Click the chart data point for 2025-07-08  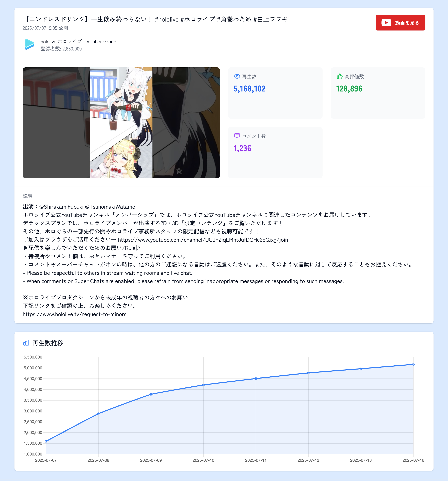(x=99, y=414)
